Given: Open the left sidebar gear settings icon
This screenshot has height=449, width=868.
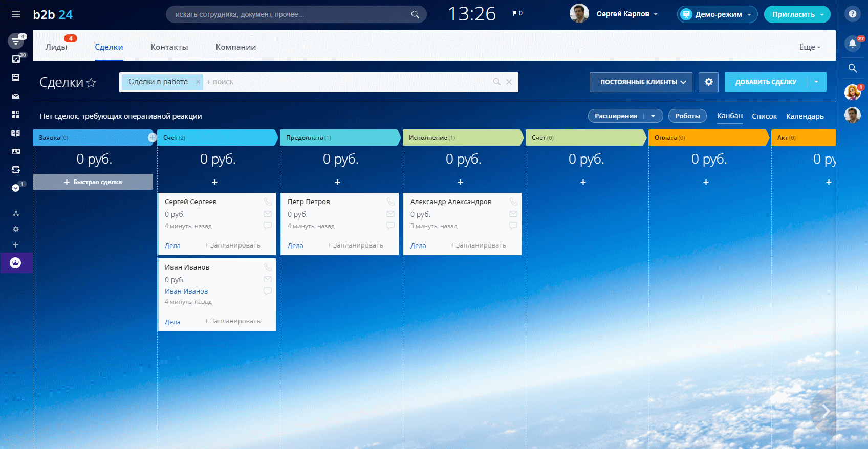Looking at the screenshot, I should coord(16,229).
